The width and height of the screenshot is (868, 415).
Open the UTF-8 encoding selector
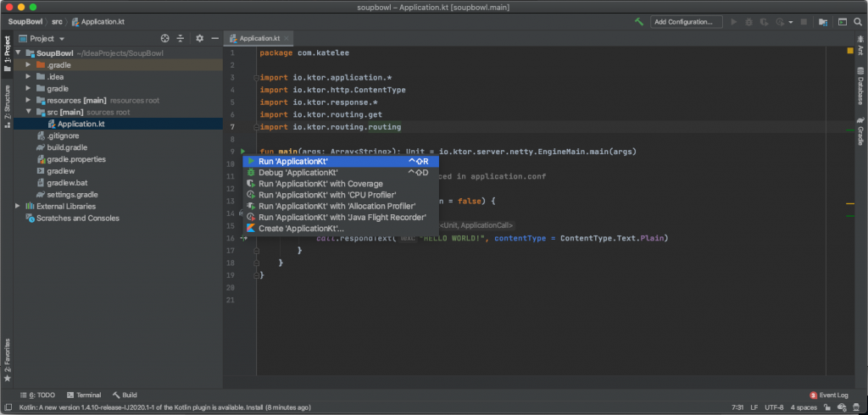click(x=774, y=408)
